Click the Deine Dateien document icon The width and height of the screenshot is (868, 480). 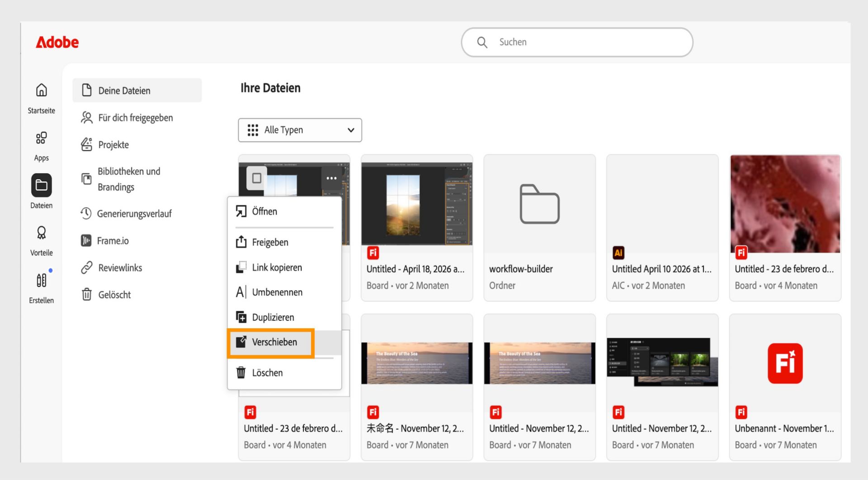click(x=87, y=90)
